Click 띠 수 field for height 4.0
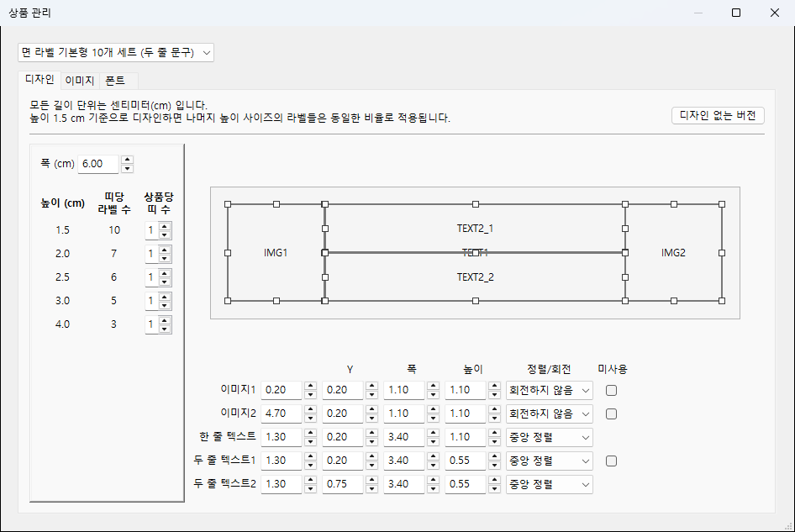795x532 pixels. [151, 324]
